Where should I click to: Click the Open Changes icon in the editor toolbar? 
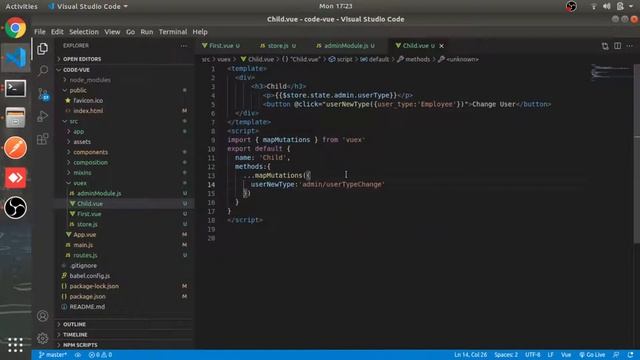(605, 46)
